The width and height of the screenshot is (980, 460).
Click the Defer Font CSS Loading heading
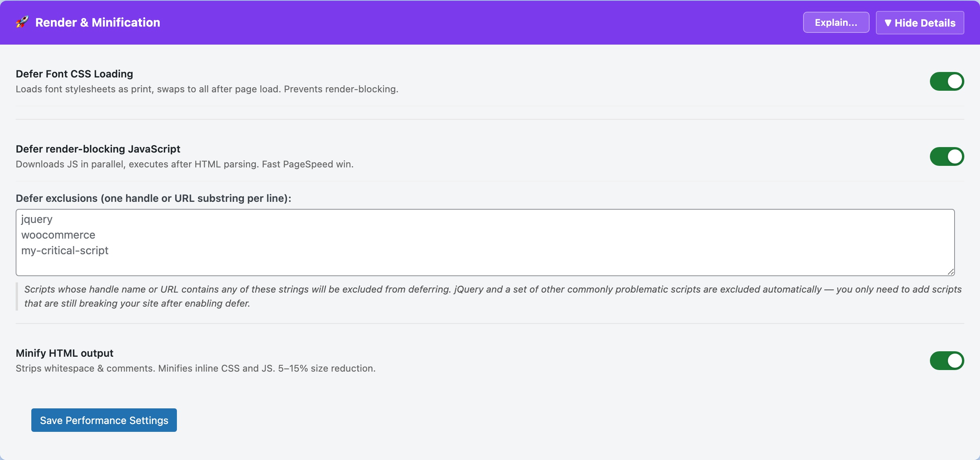74,74
